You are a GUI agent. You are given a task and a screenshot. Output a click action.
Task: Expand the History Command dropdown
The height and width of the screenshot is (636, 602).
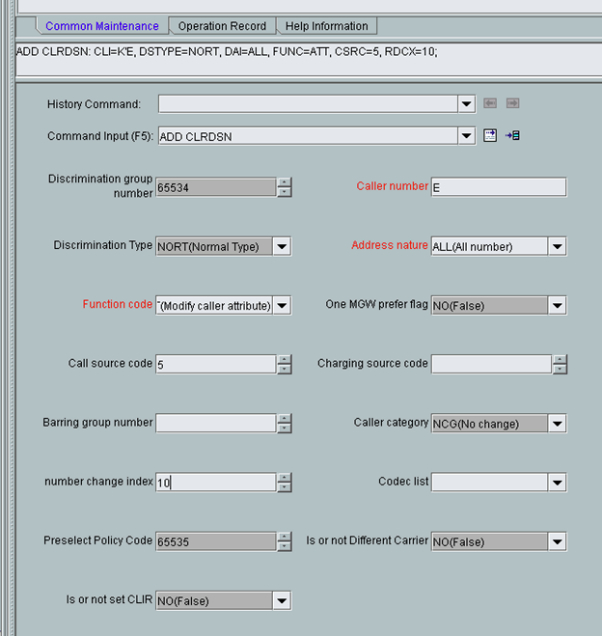tap(467, 104)
